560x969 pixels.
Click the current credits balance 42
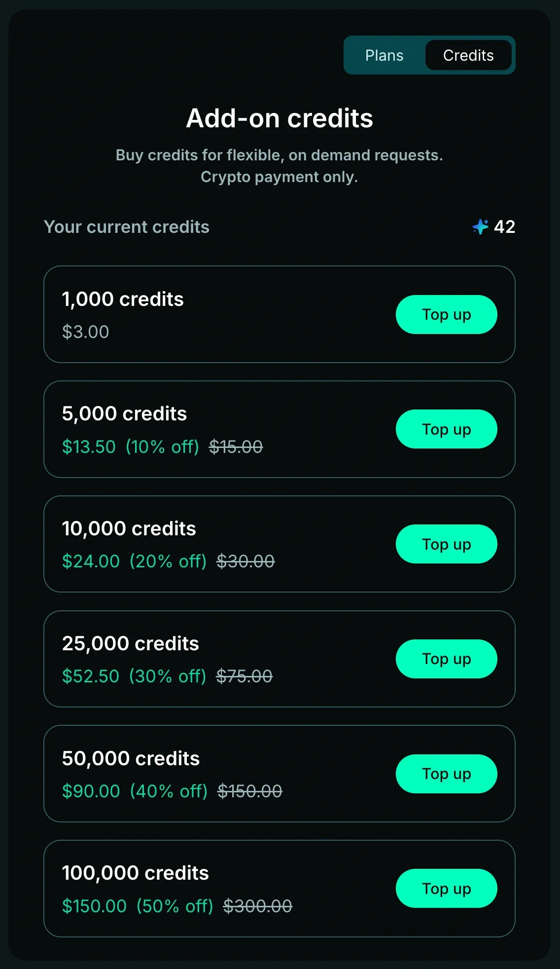tap(504, 227)
